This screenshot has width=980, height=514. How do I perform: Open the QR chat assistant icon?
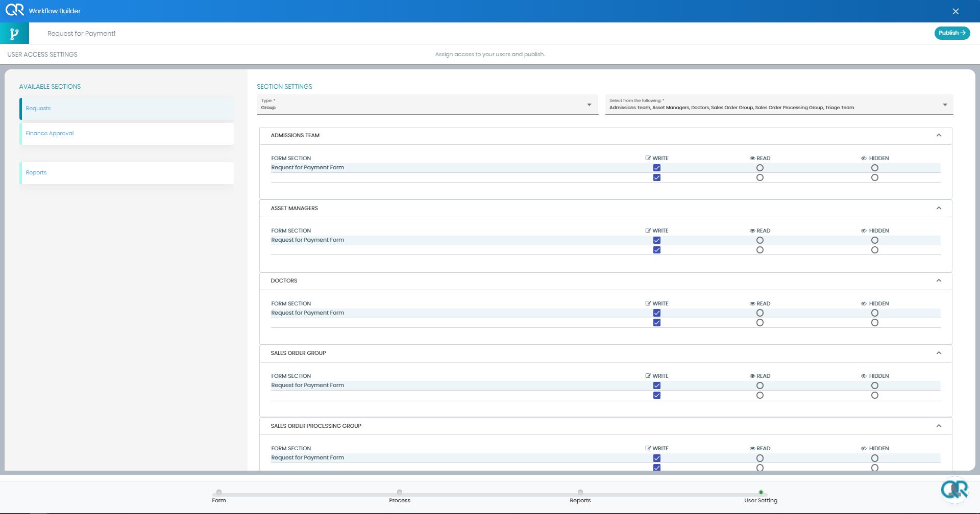point(954,490)
